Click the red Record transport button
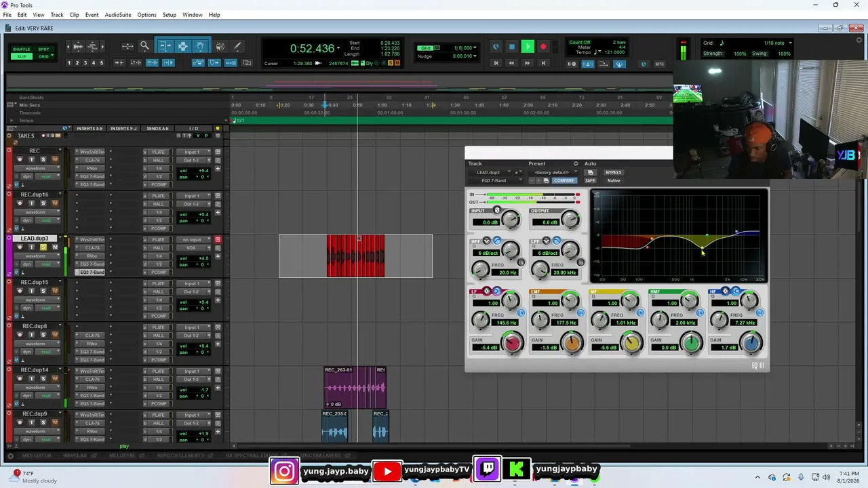868x488 pixels. (x=543, y=47)
